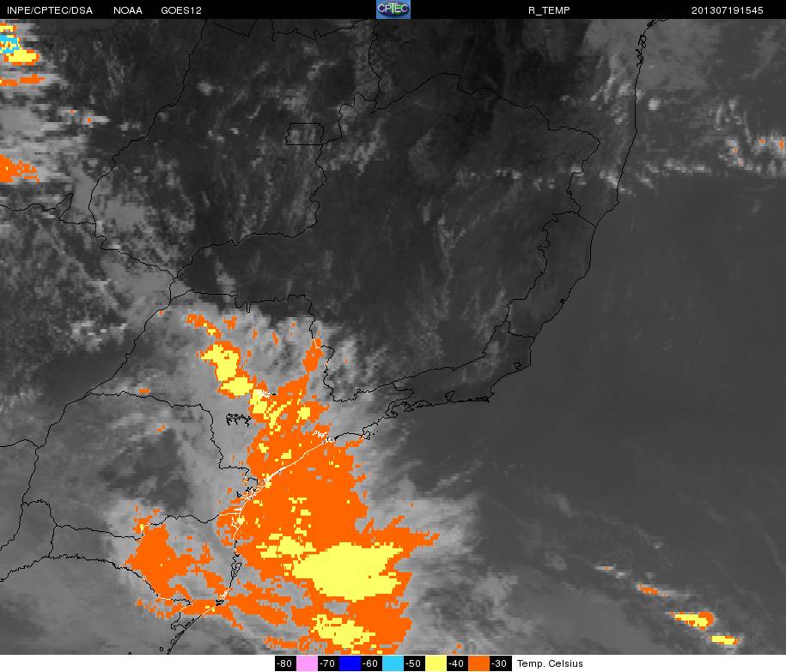Click the -80 legend value

click(x=286, y=663)
